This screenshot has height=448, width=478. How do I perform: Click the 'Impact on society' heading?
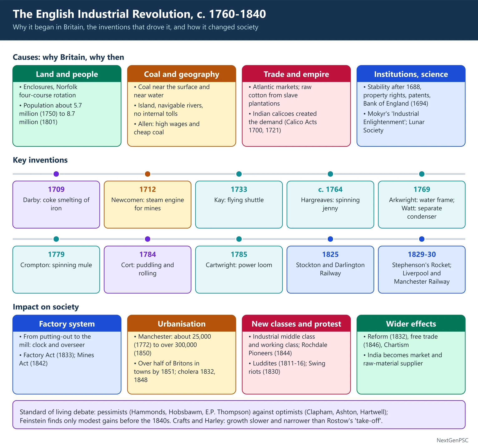coord(46,307)
